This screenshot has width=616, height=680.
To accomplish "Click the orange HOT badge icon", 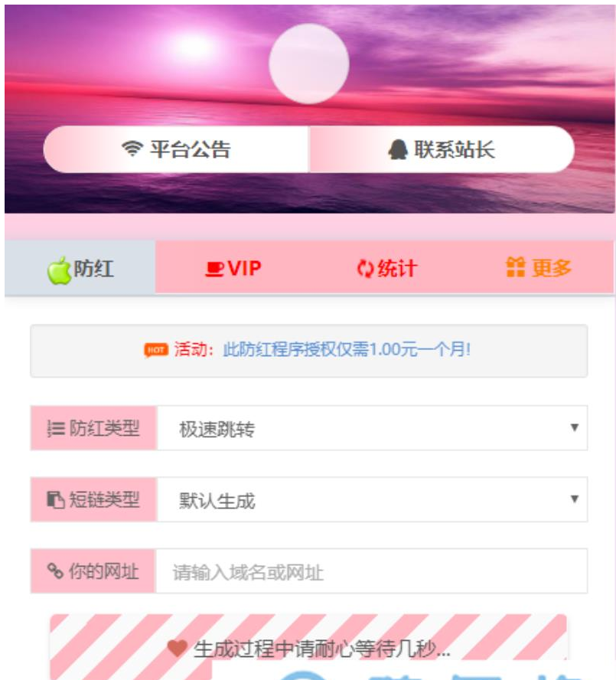I will tap(155, 349).
